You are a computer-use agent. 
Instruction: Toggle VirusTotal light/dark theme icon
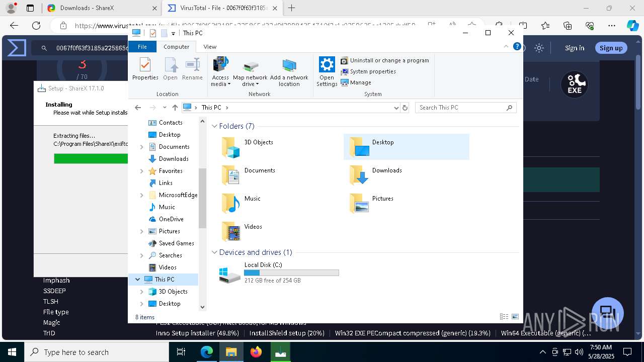539,48
